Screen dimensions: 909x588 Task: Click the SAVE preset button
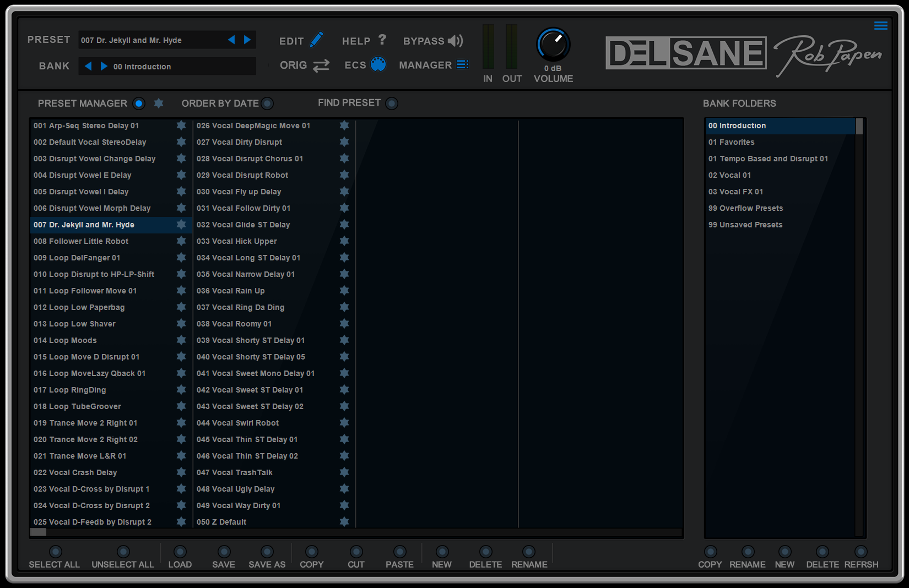[224, 552]
